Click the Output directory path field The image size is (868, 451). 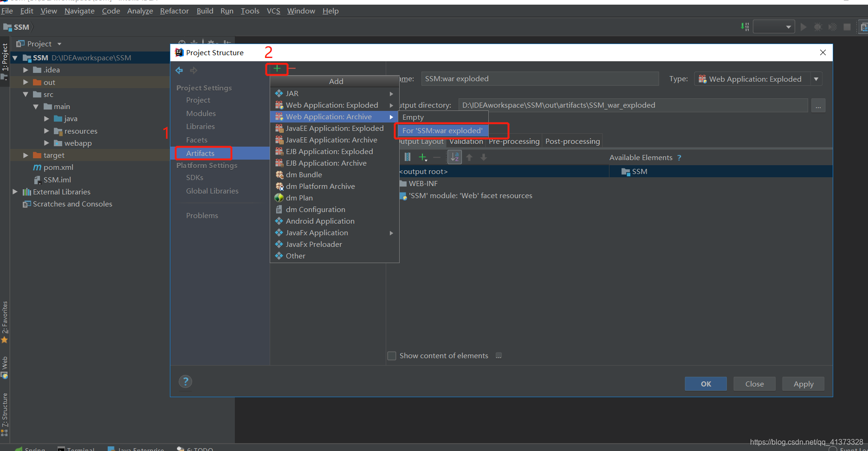[633, 105]
